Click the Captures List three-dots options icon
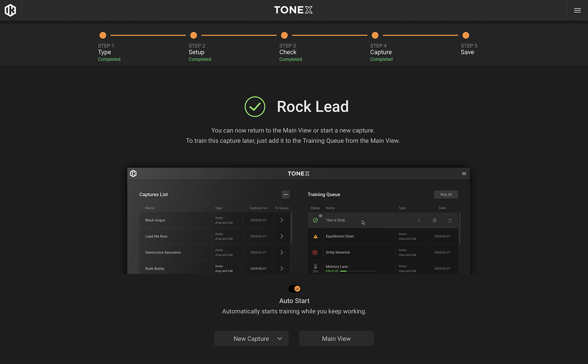This screenshot has height=364, width=588. click(x=285, y=195)
